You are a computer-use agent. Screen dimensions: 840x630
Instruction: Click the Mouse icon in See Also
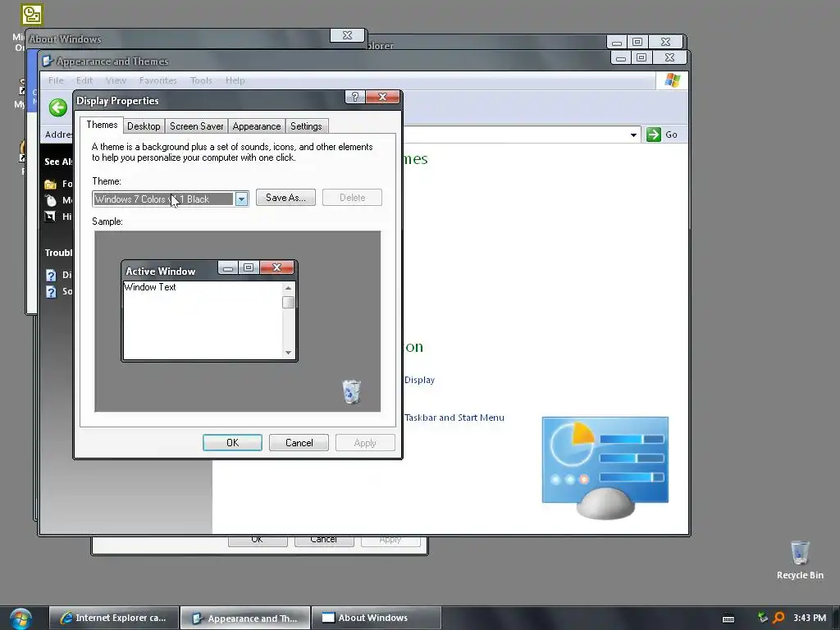(x=50, y=200)
